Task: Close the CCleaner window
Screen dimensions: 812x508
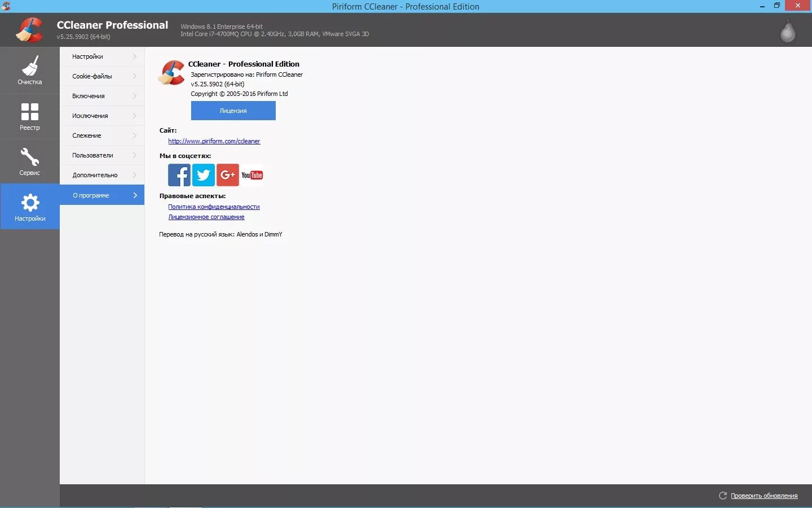Action: [x=797, y=6]
